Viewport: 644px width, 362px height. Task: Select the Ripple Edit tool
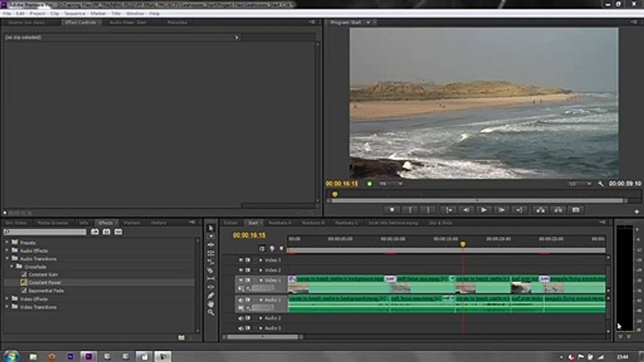(211, 245)
